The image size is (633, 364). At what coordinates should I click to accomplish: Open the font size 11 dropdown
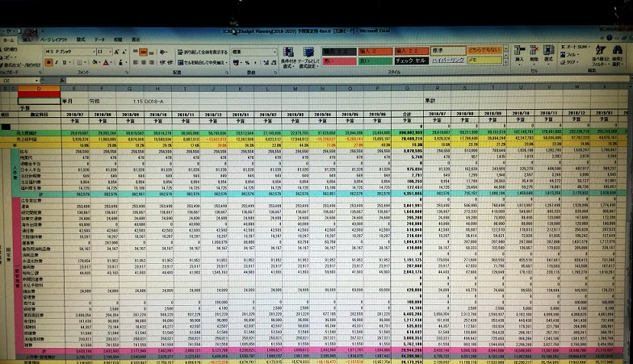[110, 52]
